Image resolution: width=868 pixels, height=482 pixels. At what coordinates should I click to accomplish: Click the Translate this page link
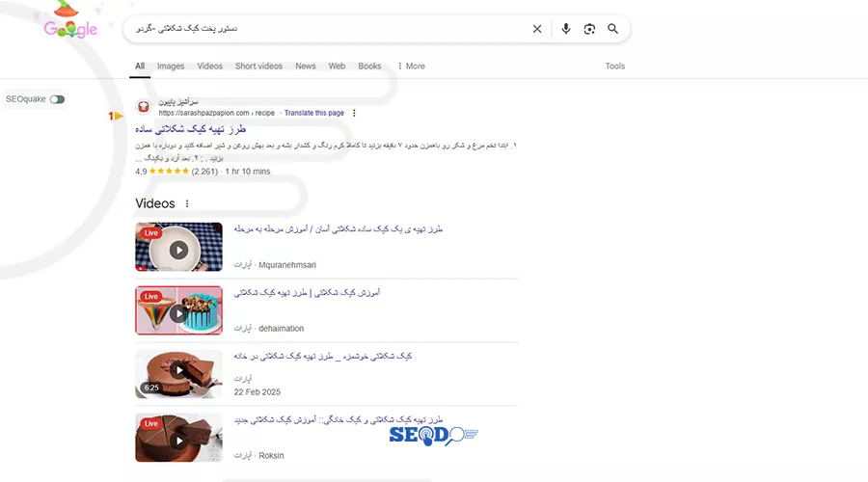(x=313, y=113)
